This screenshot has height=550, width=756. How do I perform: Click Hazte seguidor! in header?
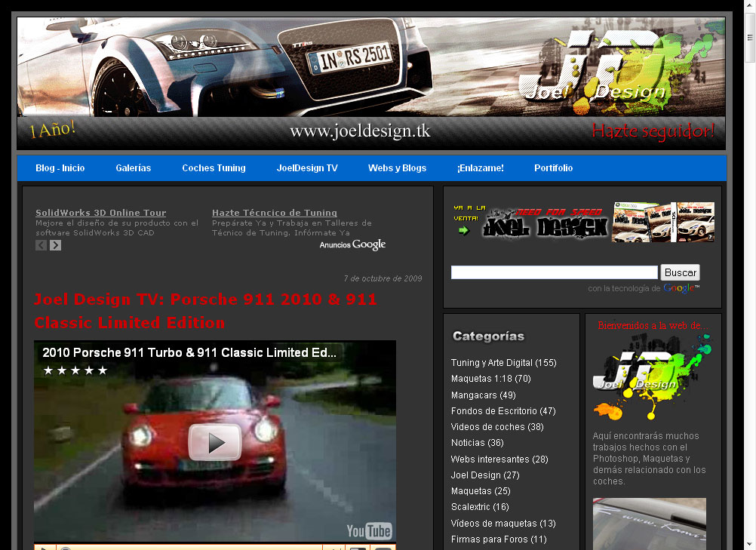[x=653, y=131]
